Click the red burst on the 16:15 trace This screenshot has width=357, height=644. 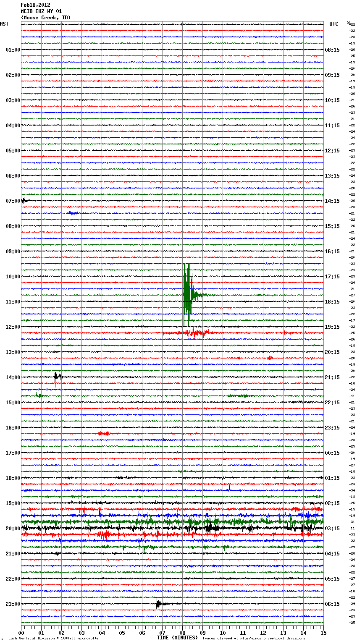(x=104, y=433)
